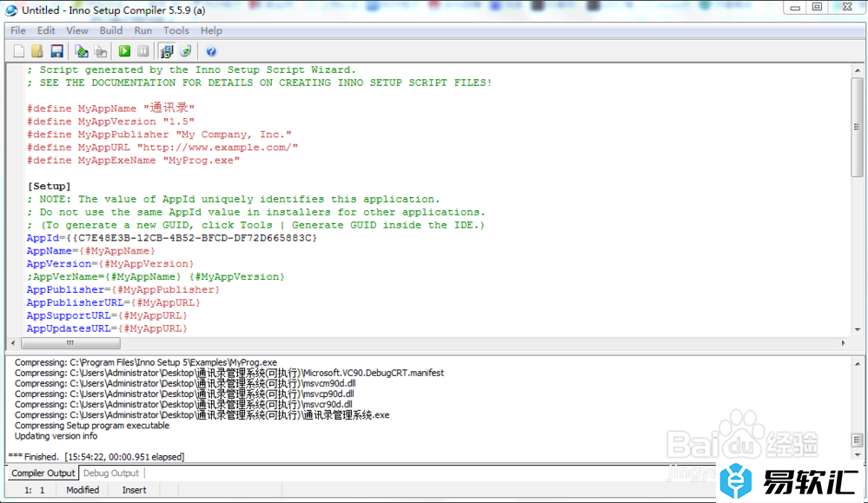Open the File menu
This screenshot has height=503, width=868.
coord(18,30)
